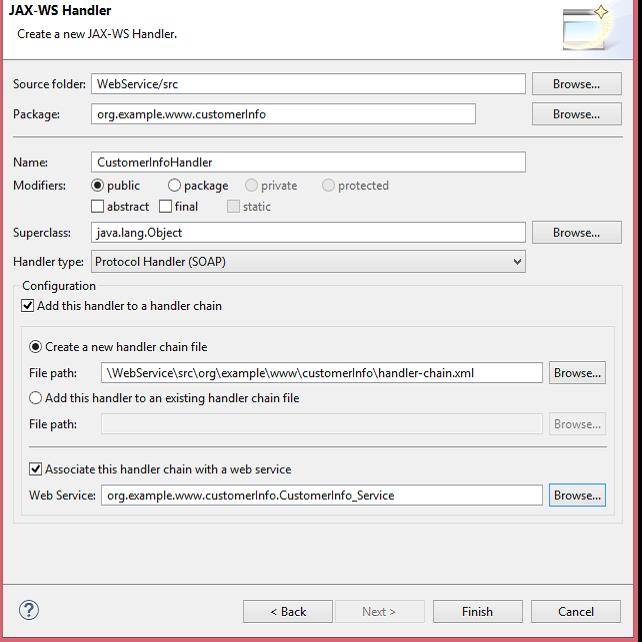Screen dimensions: 642x642
Task: Click the Cancel button
Action: [576, 612]
